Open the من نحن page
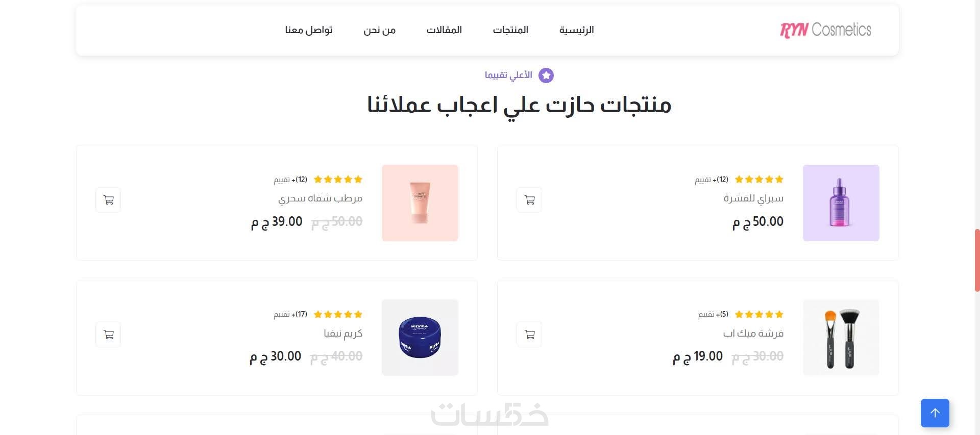The height and width of the screenshot is (435, 980). click(379, 30)
